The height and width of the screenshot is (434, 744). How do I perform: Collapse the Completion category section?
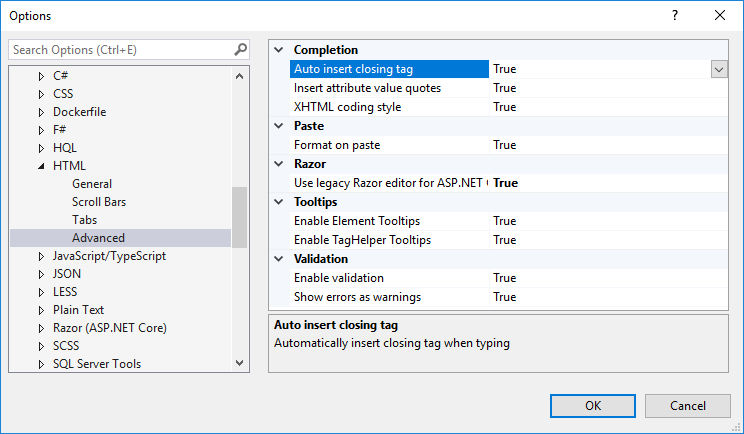(x=278, y=50)
